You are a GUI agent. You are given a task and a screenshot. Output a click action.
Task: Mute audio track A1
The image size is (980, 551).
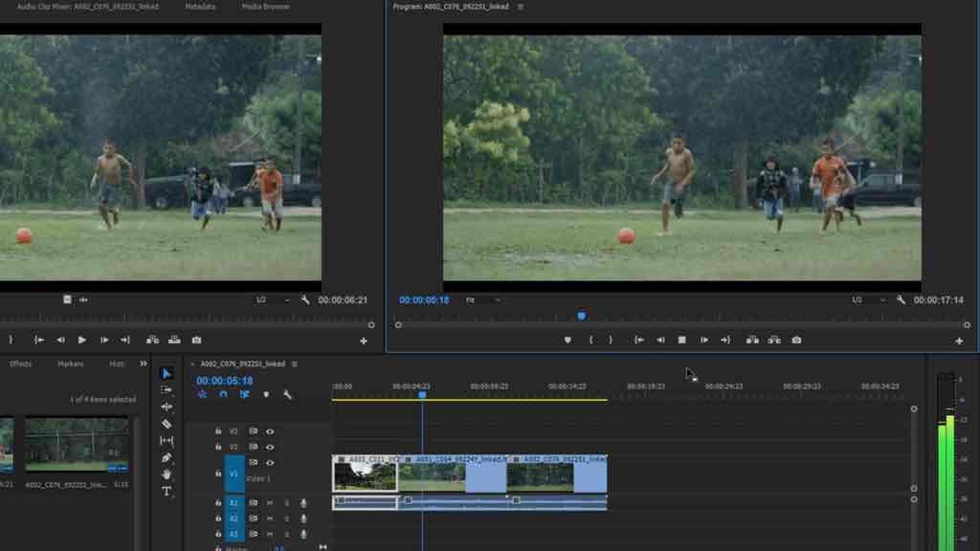270,503
